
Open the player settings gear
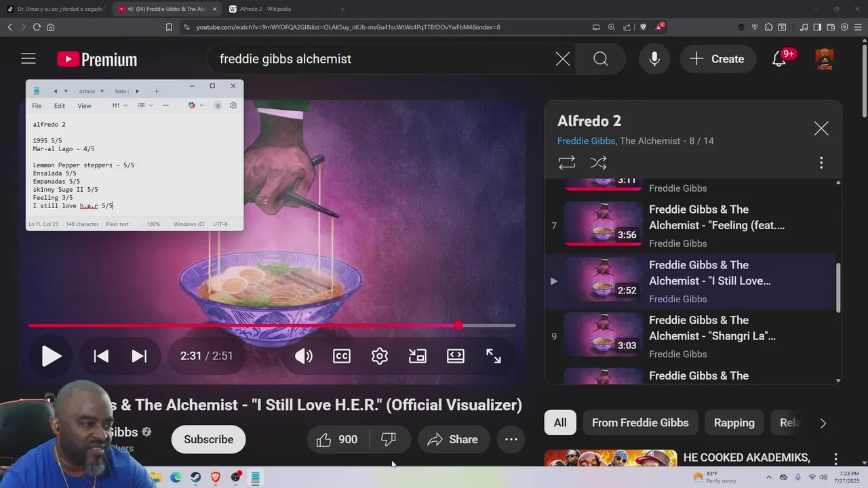[x=380, y=356]
